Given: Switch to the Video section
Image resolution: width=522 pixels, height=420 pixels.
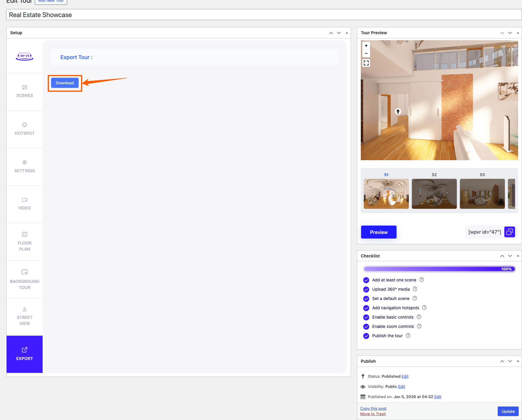Looking at the screenshot, I should (24, 204).
